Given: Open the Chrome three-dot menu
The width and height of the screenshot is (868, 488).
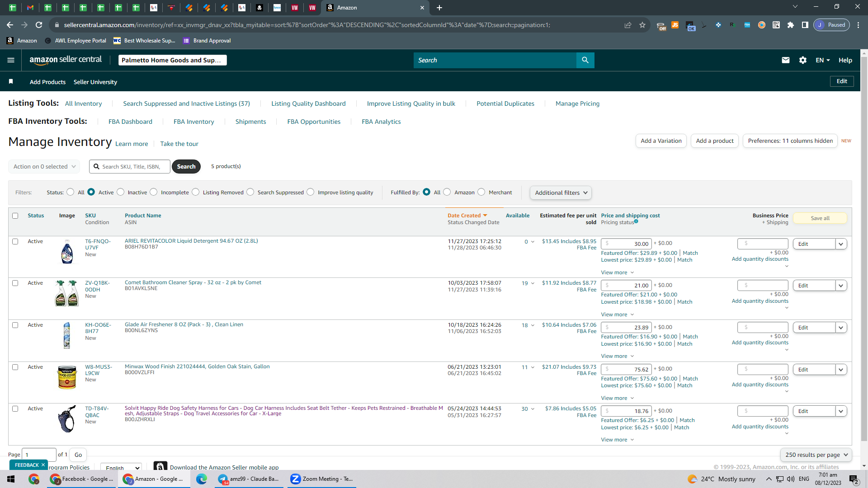Looking at the screenshot, I should pos(859,25).
